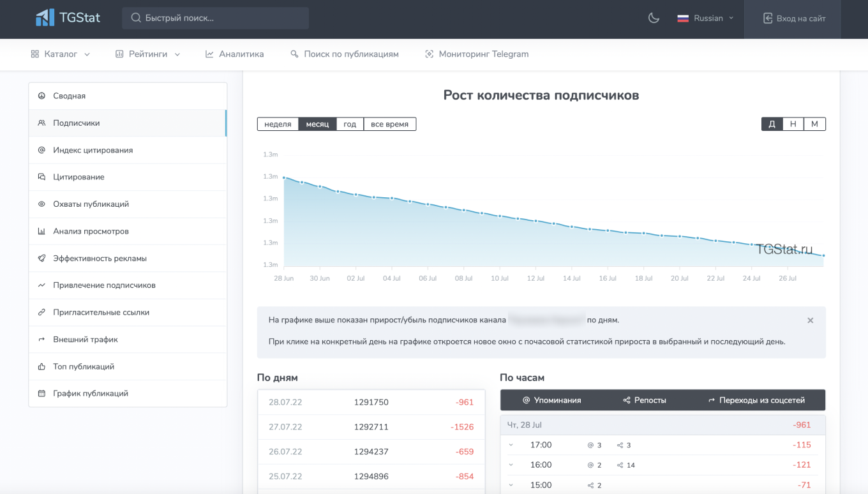This screenshot has height=494, width=868.
Task: Open the Топ публикаций thumbs-up section
Action: pyautogui.click(x=83, y=366)
